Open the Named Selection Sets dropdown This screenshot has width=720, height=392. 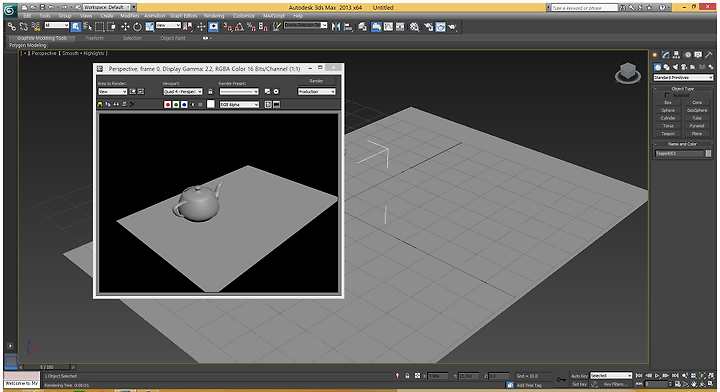pos(305,25)
